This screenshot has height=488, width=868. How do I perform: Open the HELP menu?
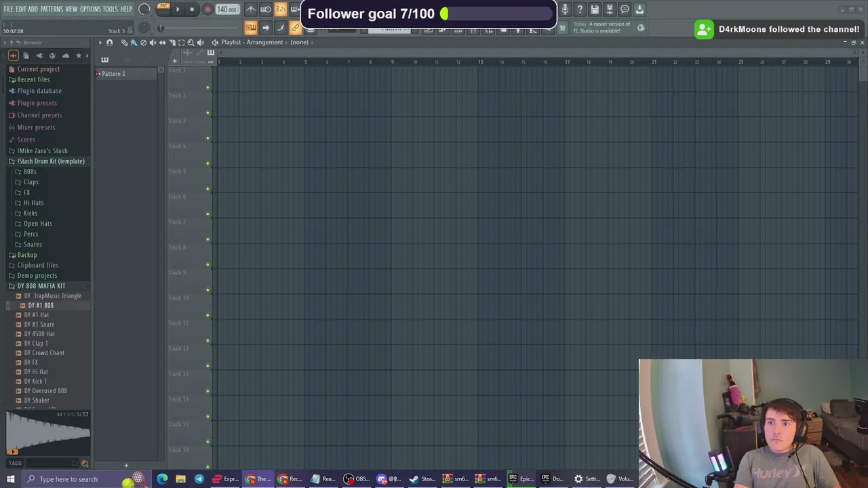coord(127,9)
